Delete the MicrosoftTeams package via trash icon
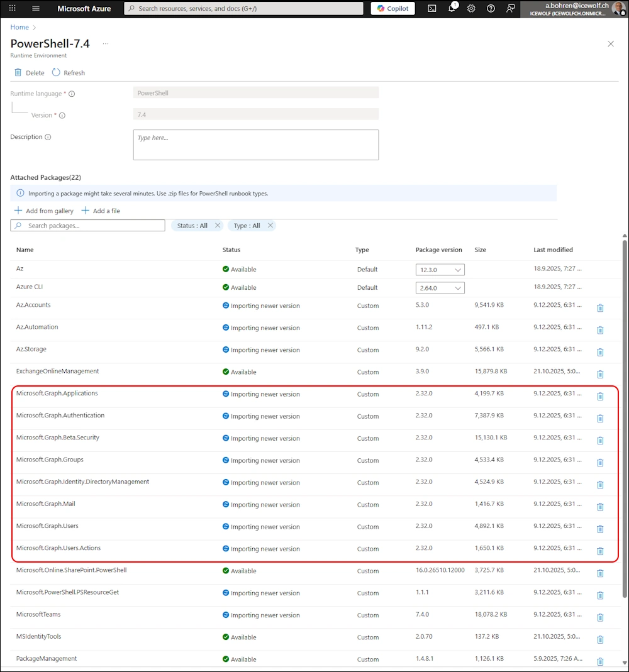The image size is (629, 672). (600, 617)
